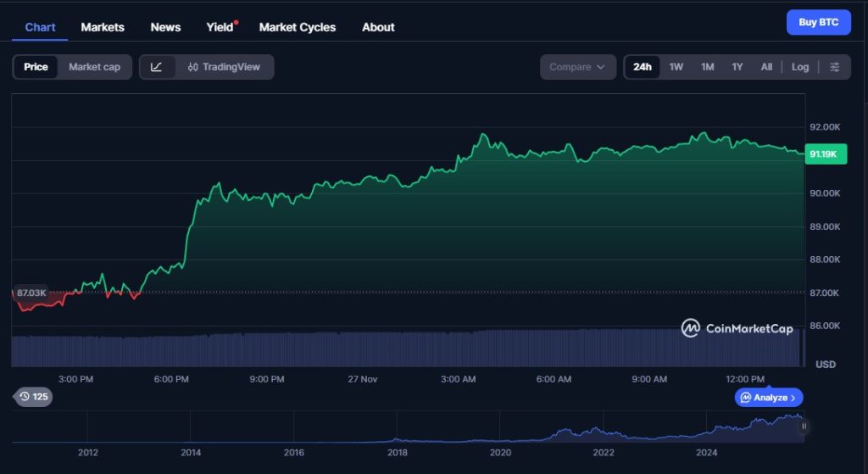Toggle chart to Market cap view

coord(94,67)
